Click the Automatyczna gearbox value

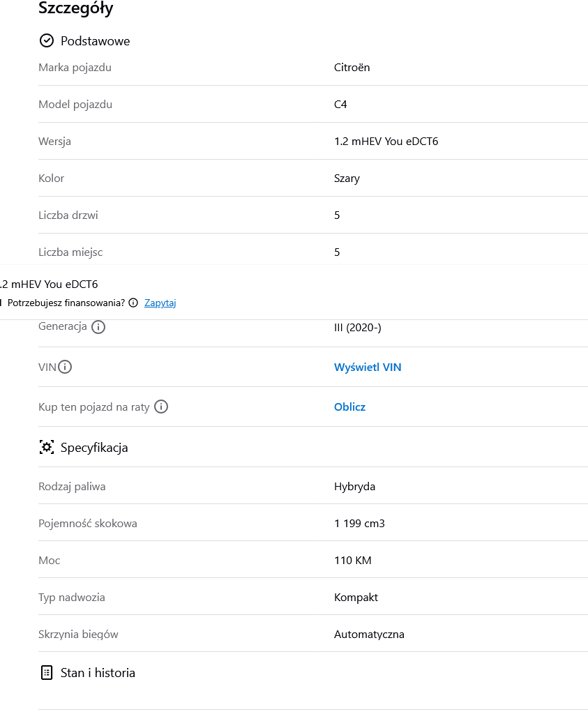[369, 635]
